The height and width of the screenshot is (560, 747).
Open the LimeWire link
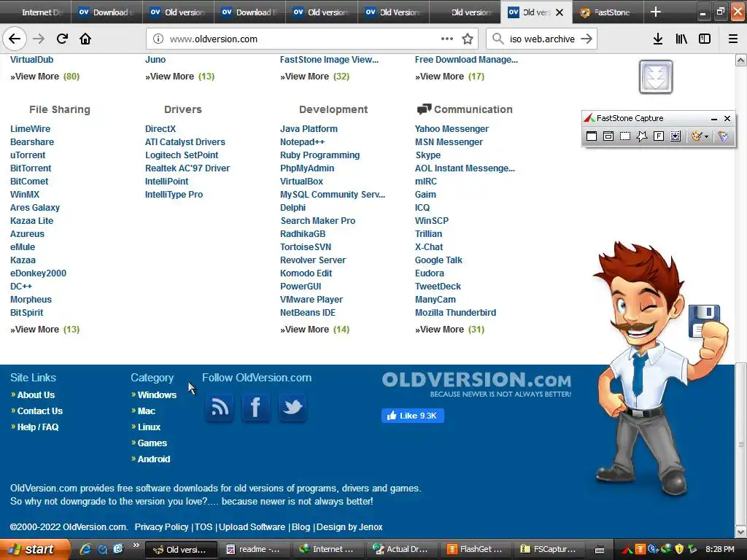pyautogui.click(x=30, y=128)
